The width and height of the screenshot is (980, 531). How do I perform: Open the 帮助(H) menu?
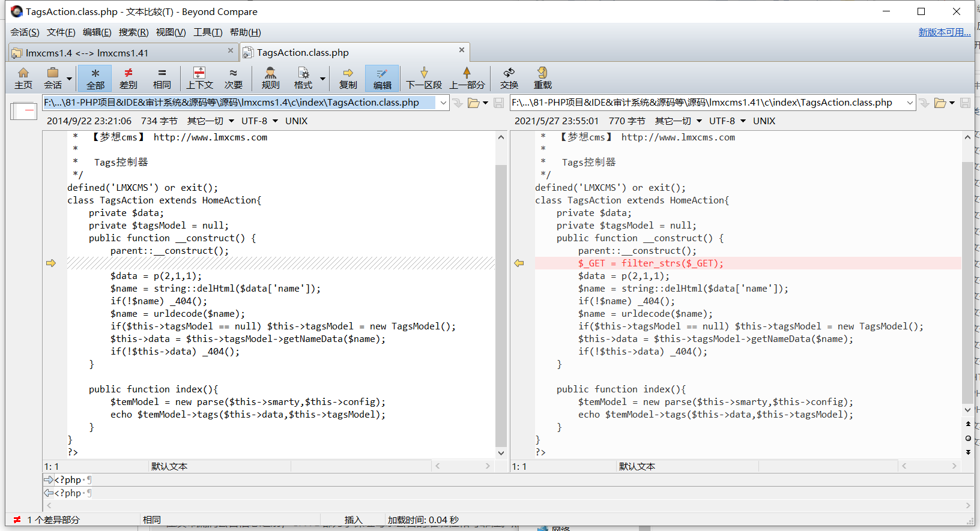[245, 32]
